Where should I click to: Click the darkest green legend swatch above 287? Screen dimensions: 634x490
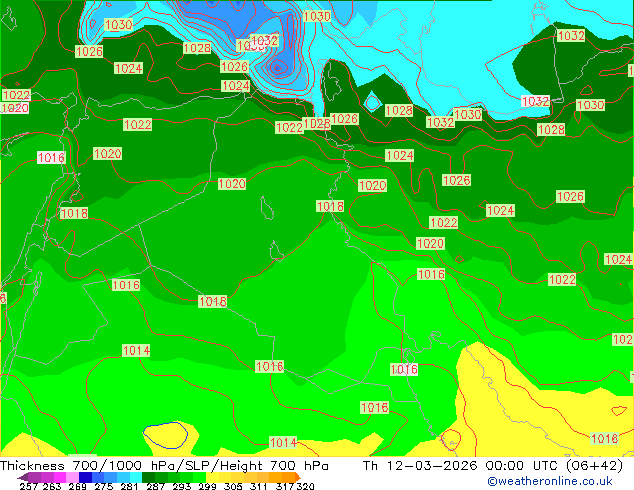[x=148, y=477]
